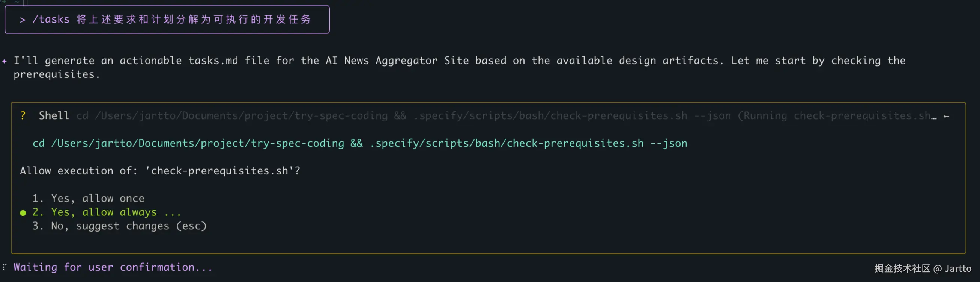Viewport: 980px width, 282px height.
Task: Expand the trailing dots after "allow always"
Action: (x=172, y=213)
